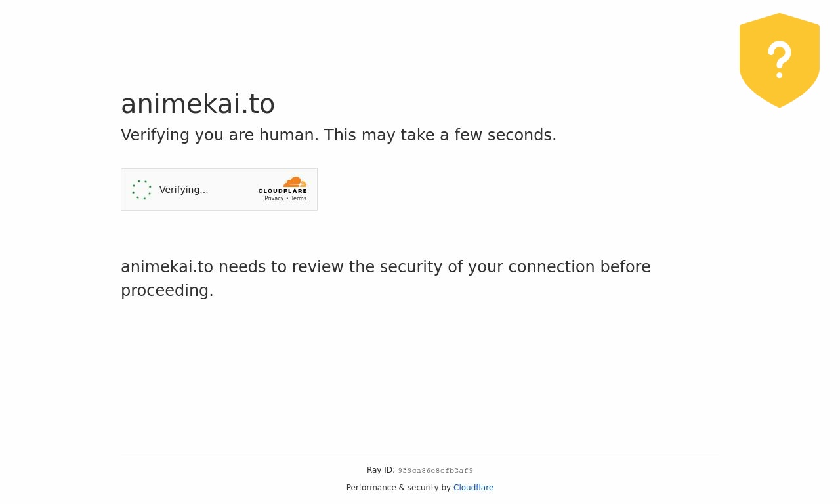This screenshot has height=504, width=840.
Task: Click the "Performance & security by" footer text
Action: pos(398,488)
